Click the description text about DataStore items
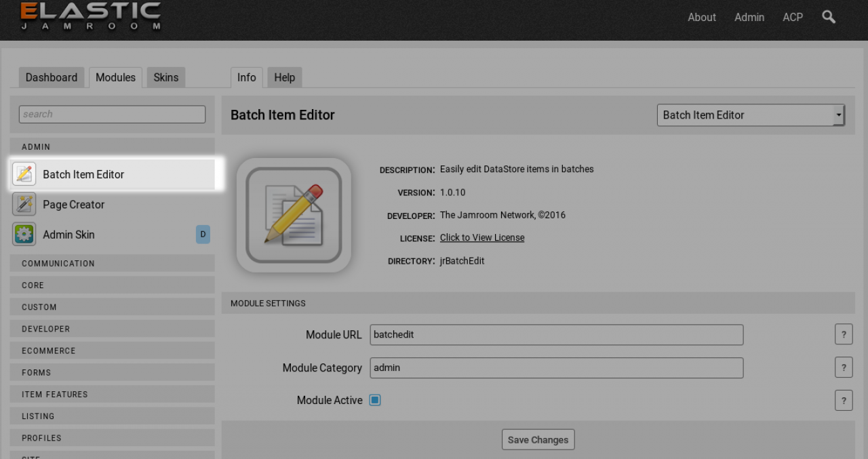868x459 pixels. pyautogui.click(x=517, y=169)
